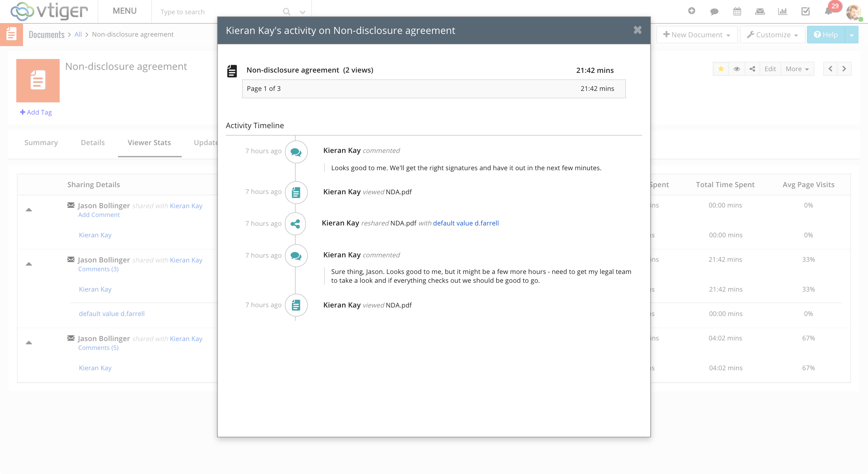Viewport: 868px width, 474px height.
Task: Toggle the star favorite on document
Action: click(x=721, y=69)
